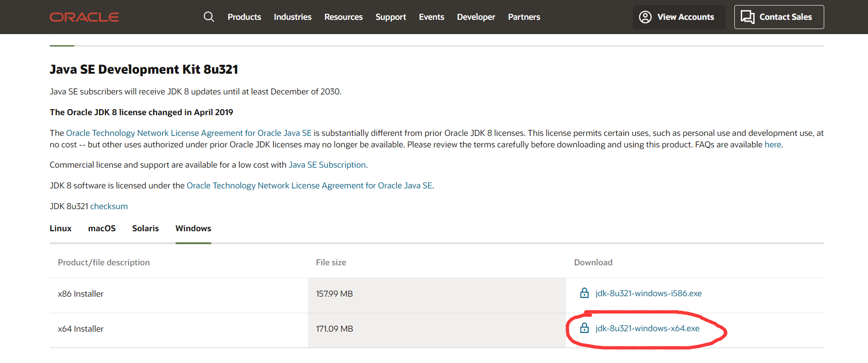Click the Oracle logo
The image size is (868, 363).
tap(84, 17)
